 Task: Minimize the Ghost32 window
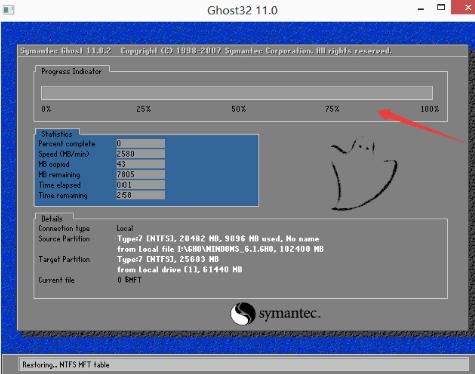(421, 9)
